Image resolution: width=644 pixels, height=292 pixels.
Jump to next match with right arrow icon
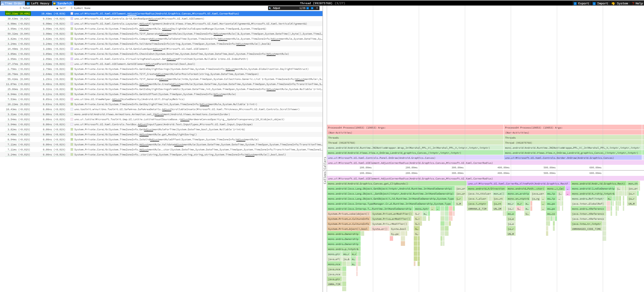click(x=312, y=8)
